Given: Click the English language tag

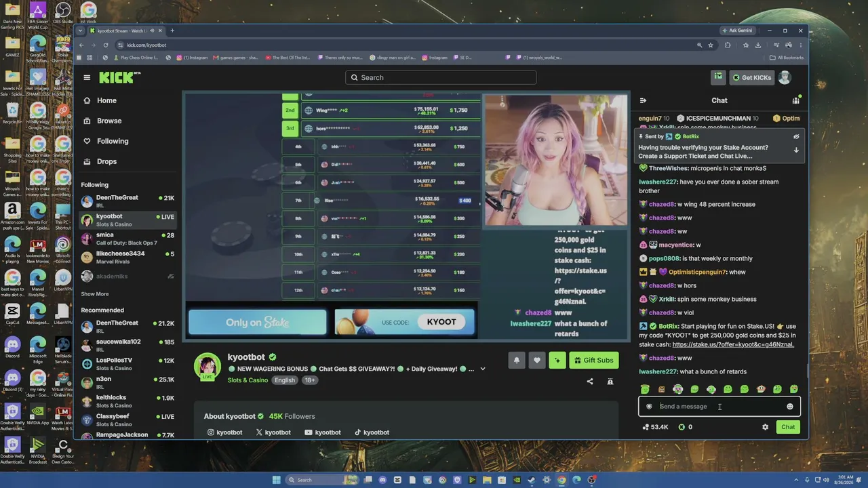Looking at the screenshot, I should pyautogui.click(x=285, y=380).
